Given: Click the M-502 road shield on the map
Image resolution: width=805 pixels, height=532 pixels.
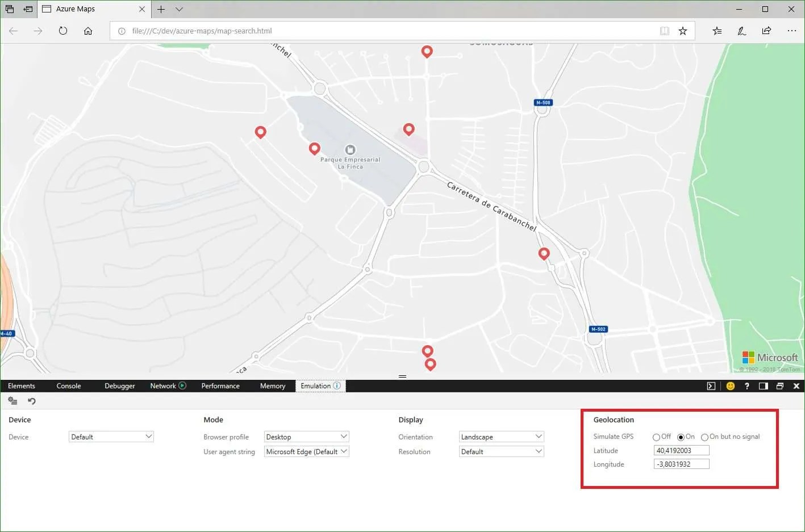Looking at the screenshot, I should [x=598, y=329].
